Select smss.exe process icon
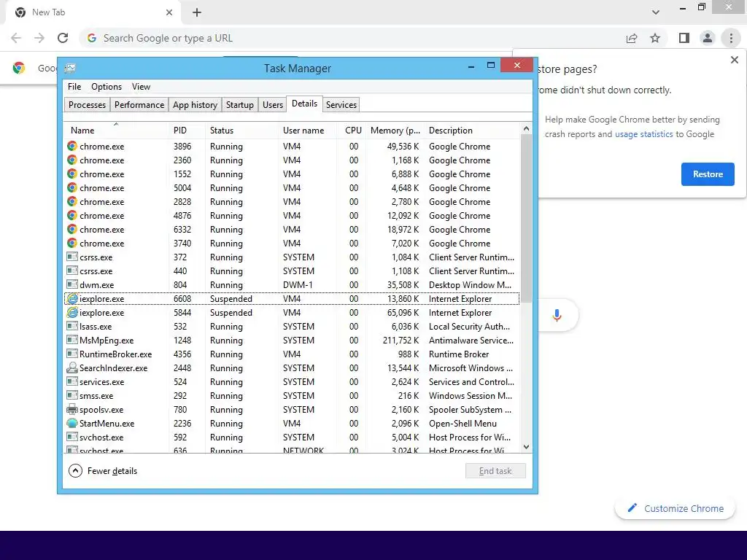This screenshot has height=560, width=747. pyautogui.click(x=72, y=395)
